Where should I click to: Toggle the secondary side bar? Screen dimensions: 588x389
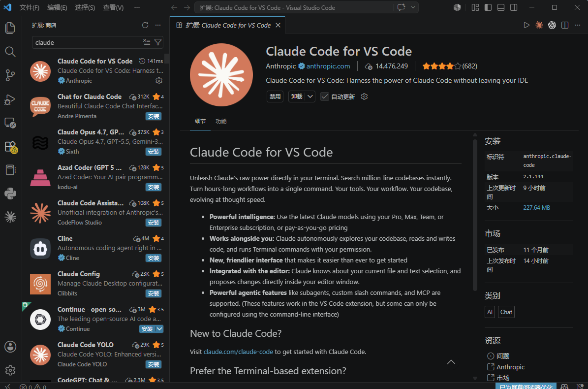pyautogui.click(x=514, y=7)
